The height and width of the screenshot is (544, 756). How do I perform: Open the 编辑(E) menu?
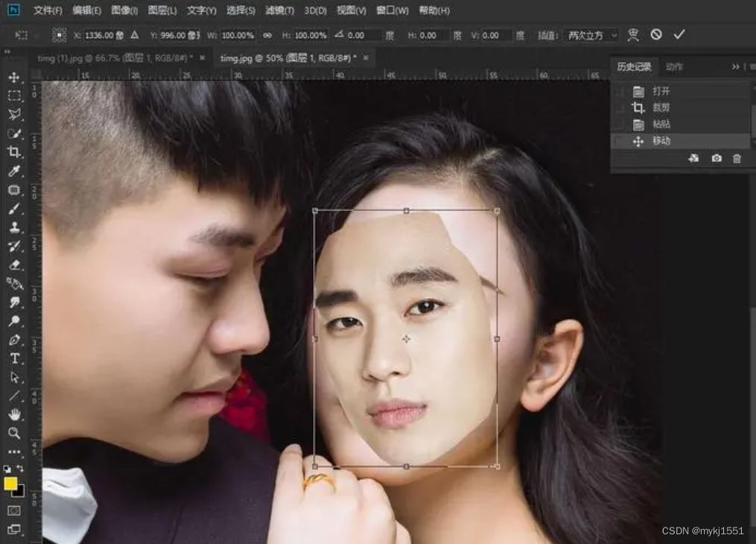tap(87, 10)
